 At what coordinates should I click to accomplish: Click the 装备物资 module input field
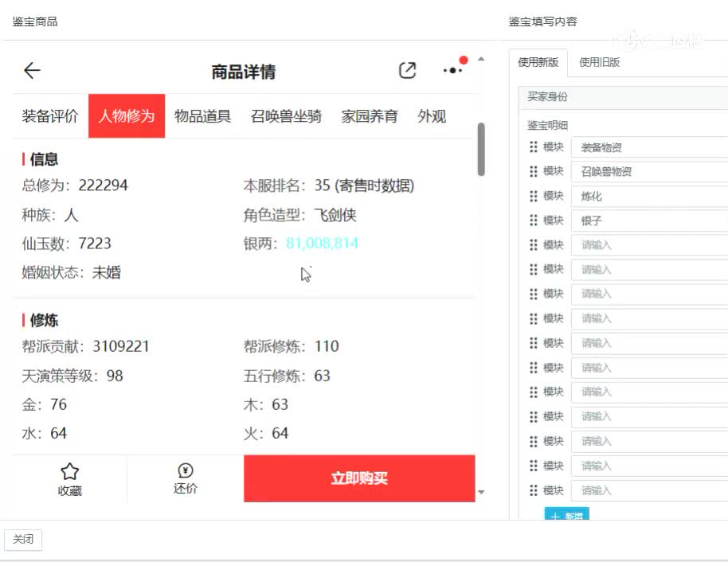click(x=653, y=146)
